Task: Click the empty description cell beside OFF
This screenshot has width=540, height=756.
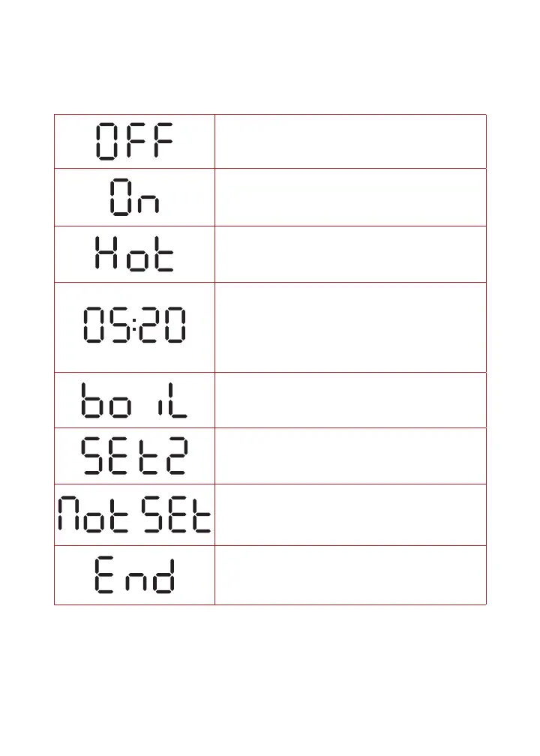Action: tap(350, 141)
